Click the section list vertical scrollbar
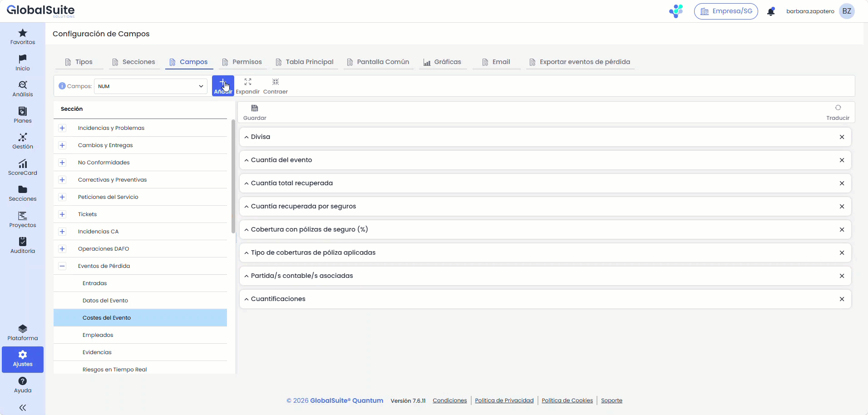This screenshot has width=868, height=415. (233, 176)
